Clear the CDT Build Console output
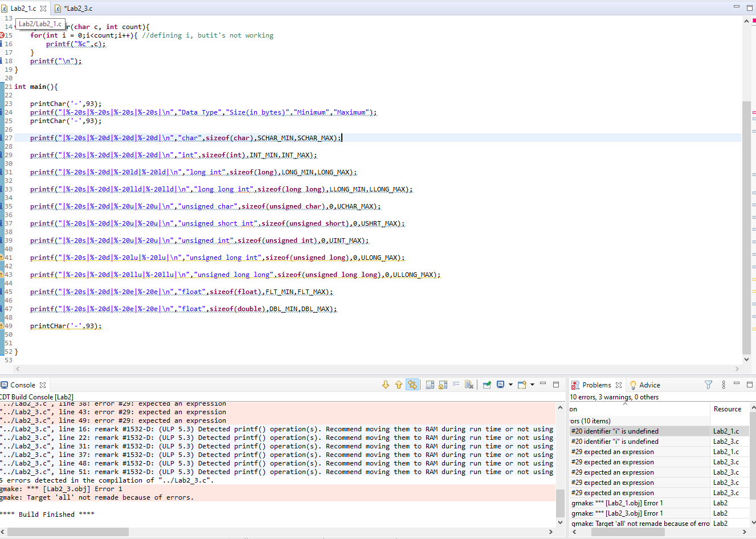This screenshot has width=756, height=539. [469, 384]
